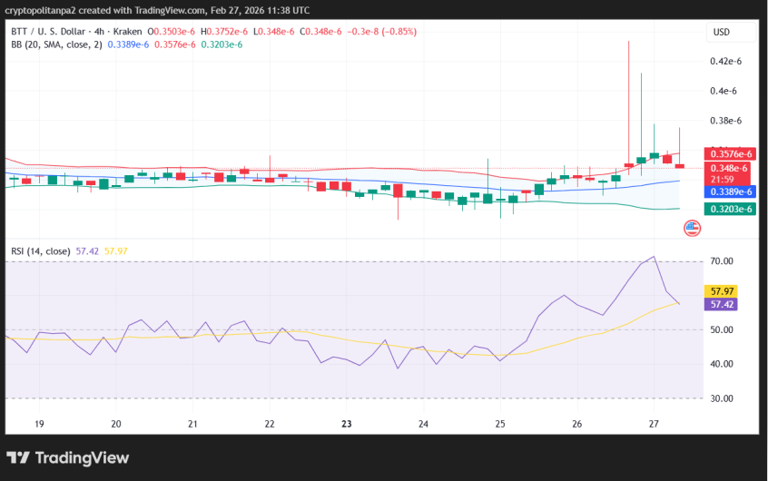Click the open value O0.3503e-6 in header
768x481 pixels.
(171, 31)
